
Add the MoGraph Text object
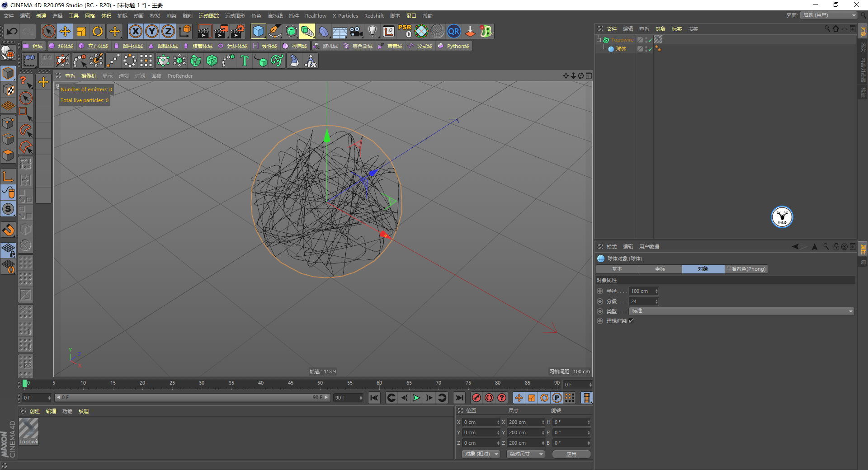(x=245, y=61)
